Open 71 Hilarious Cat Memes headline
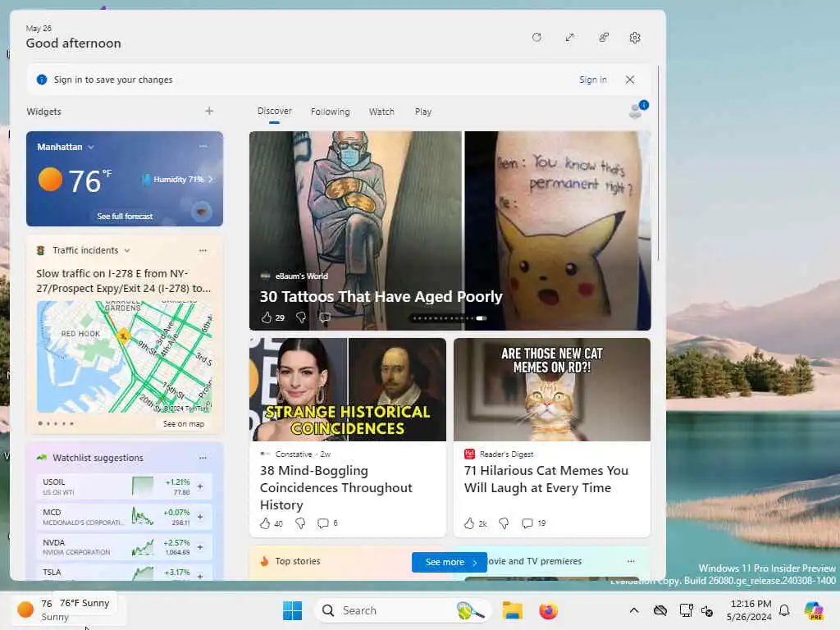The height and width of the screenshot is (630, 840). (546, 479)
